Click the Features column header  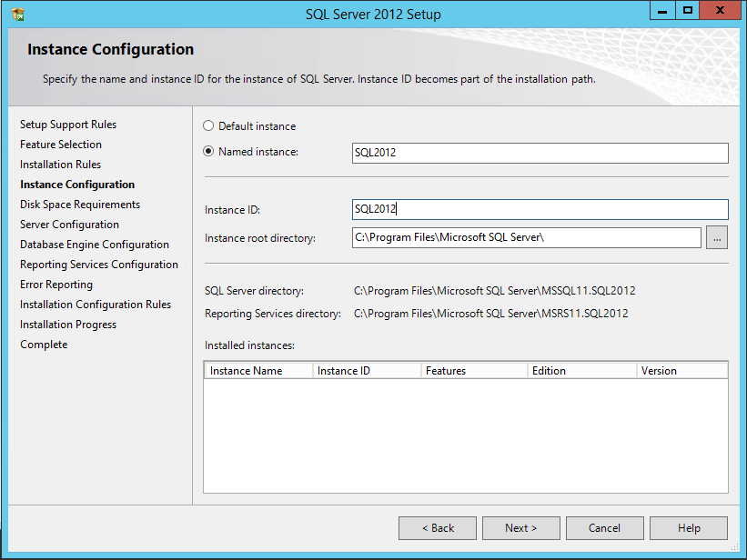[x=475, y=371]
